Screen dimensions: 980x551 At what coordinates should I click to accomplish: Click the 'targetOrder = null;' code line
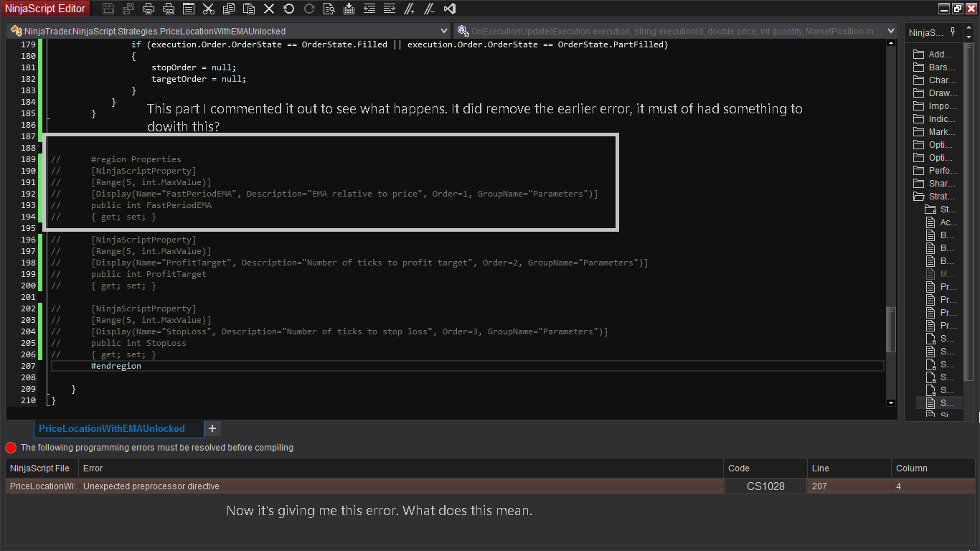pos(199,79)
